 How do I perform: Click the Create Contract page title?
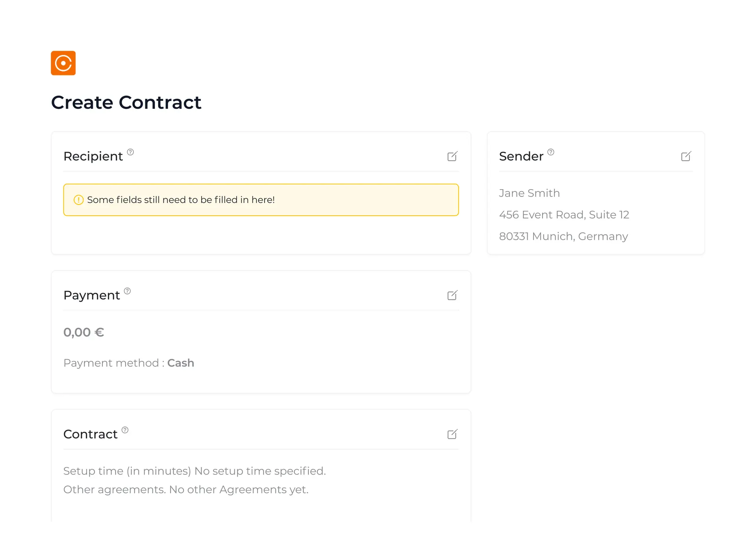point(126,102)
